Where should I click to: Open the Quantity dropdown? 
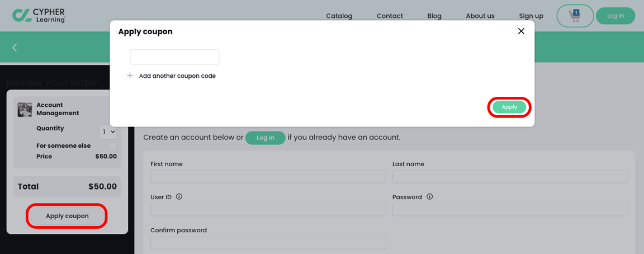click(x=108, y=132)
